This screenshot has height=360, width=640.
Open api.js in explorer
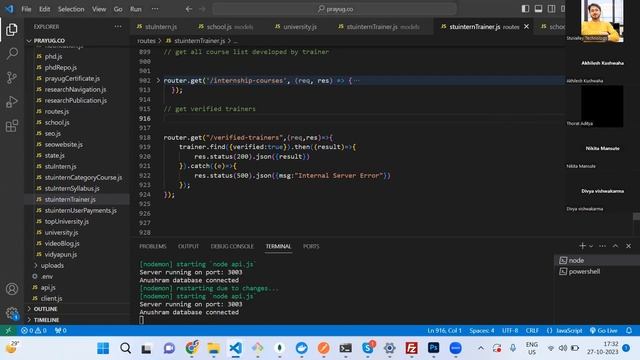pos(48,287)
